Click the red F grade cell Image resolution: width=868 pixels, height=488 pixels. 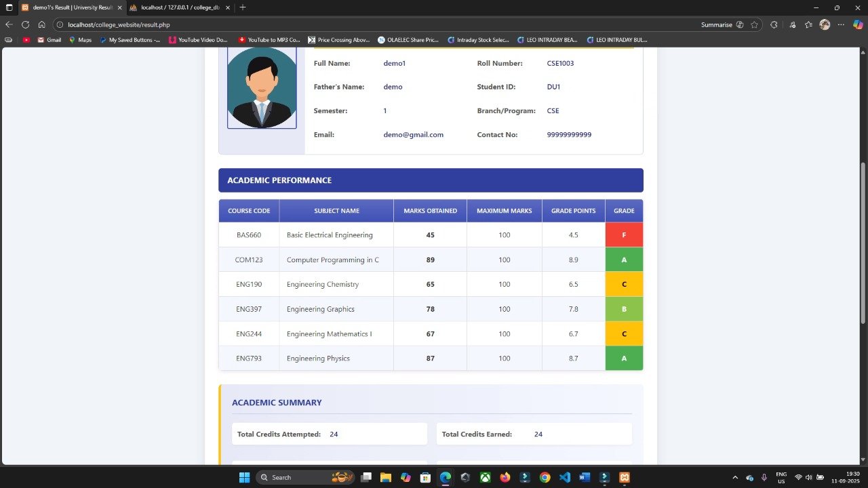click(624, 235)
